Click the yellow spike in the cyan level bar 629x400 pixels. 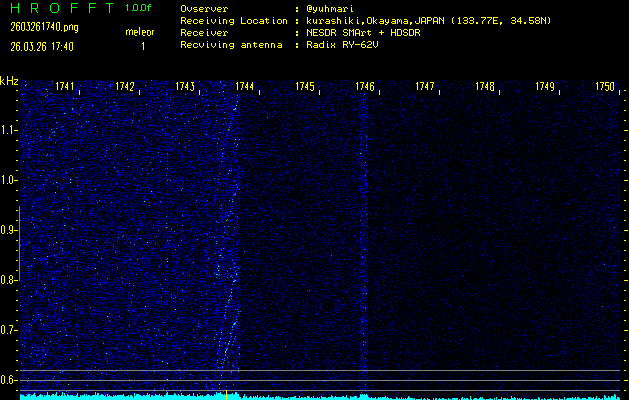pyautogui.click(x=226, y=394)
